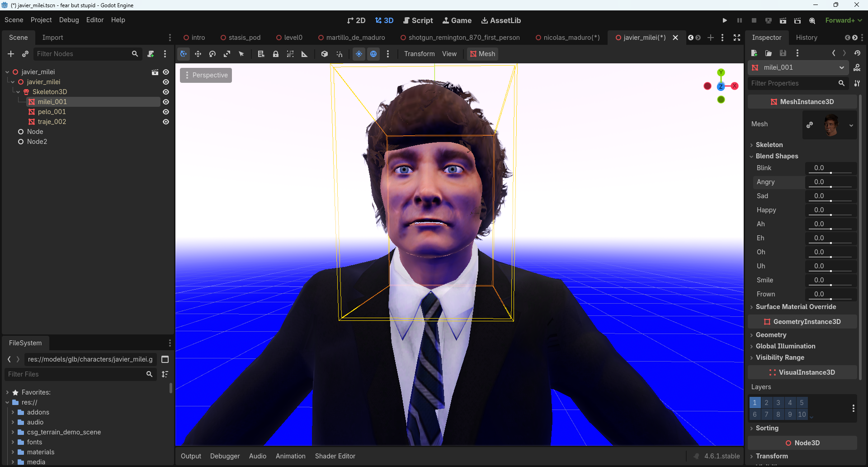Switch to the History tab
Viewport: 868px width, 467px height.
coord(807,38)
